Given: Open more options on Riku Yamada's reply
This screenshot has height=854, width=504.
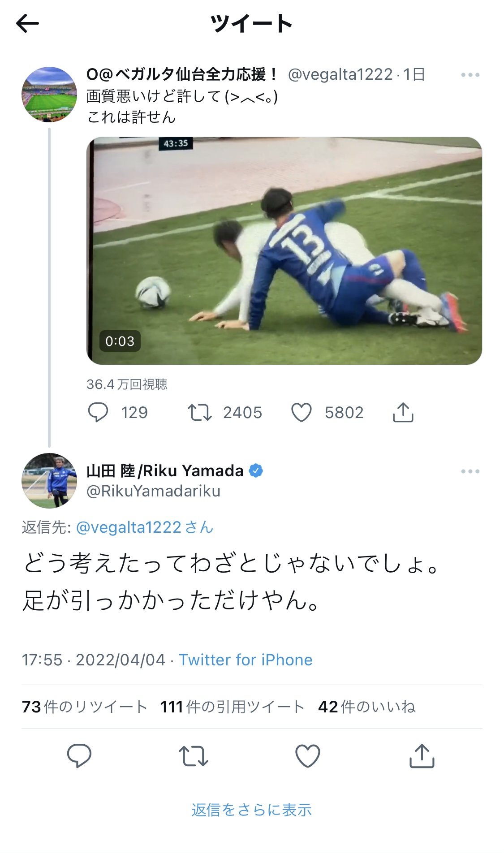Looking at the screenshot, I should tap(470, 471).
